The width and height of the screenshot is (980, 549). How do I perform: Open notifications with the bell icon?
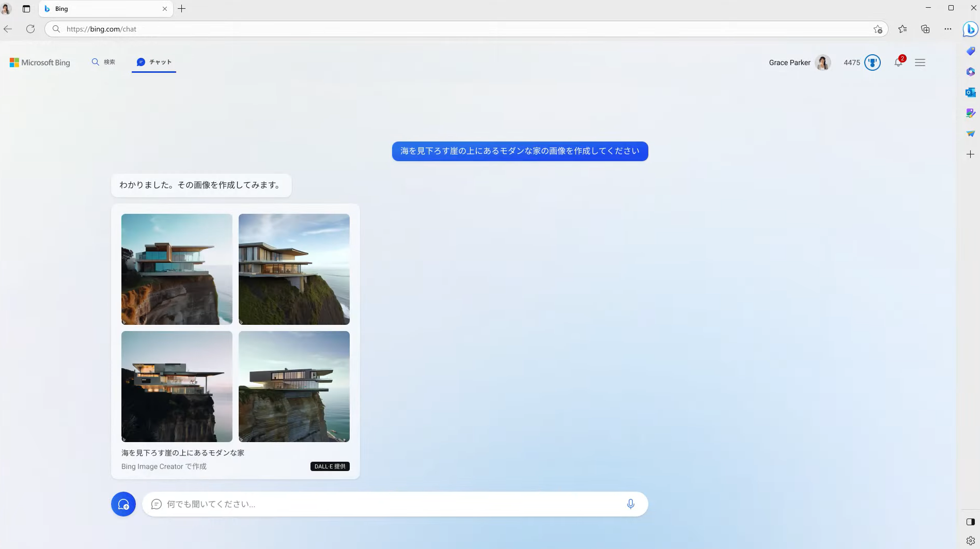click(898, 62)
